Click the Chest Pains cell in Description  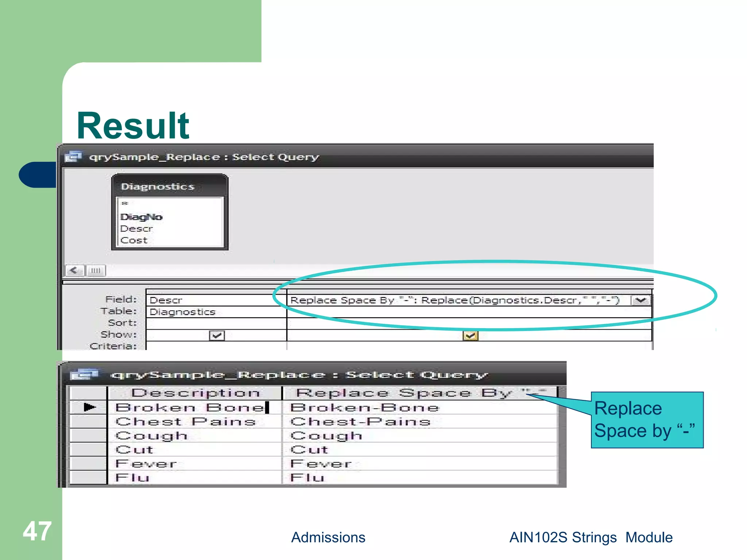pyautogui.click(x=196, y=421)
